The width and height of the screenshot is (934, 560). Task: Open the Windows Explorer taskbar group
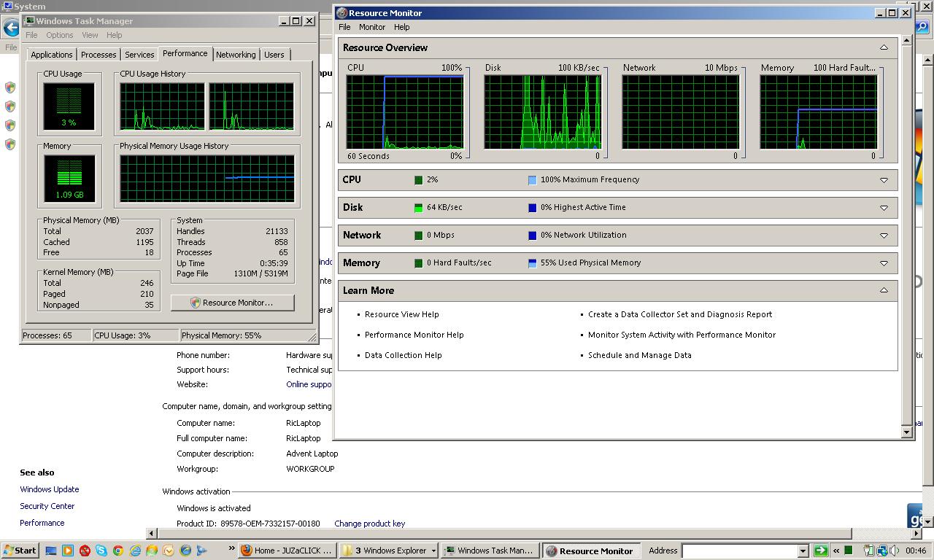pos(390,551)
